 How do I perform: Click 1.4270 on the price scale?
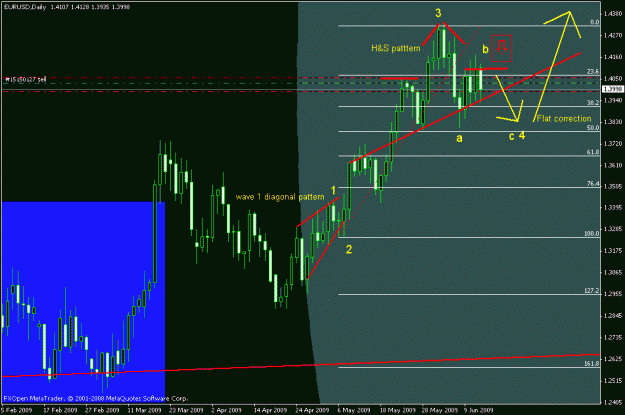tap(613, 35)
